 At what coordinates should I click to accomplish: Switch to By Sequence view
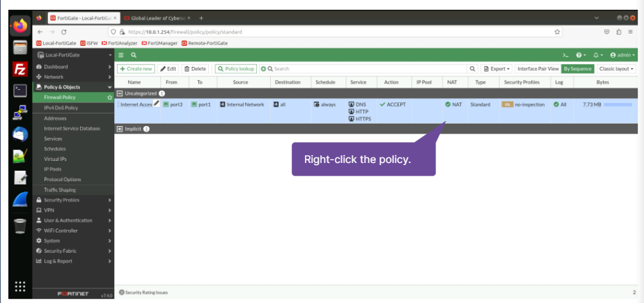pos(577,69)
